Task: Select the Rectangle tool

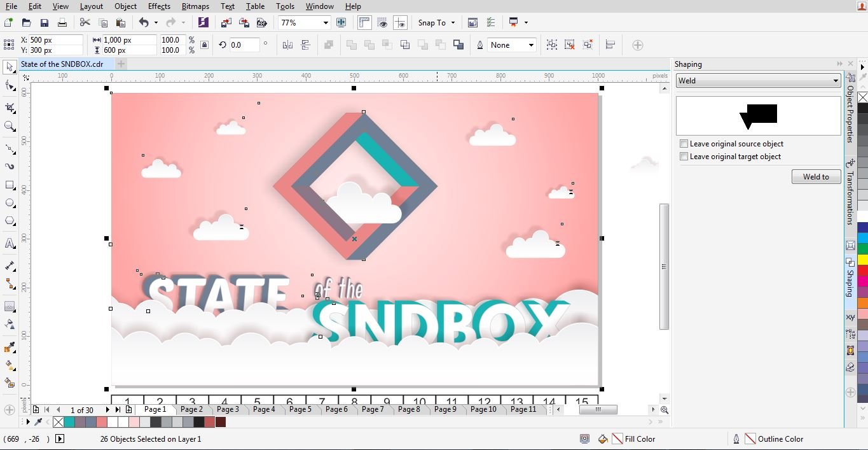Action: (x=10, y=185)
